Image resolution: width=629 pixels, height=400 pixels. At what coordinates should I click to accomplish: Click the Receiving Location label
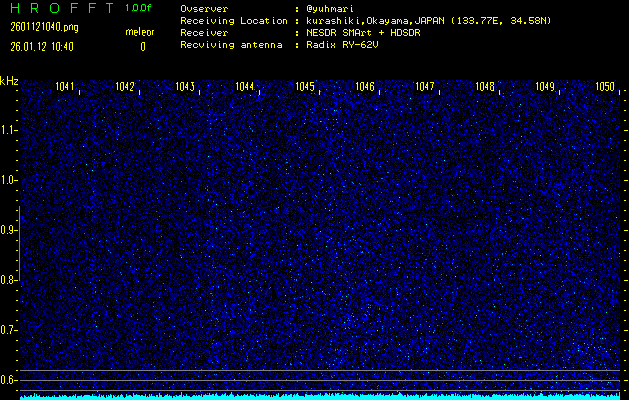coord(234,21)
